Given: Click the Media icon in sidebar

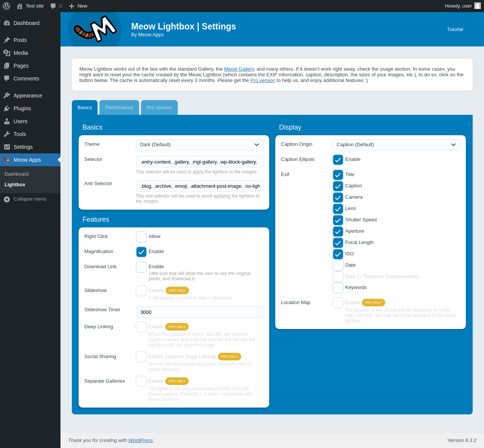Looking at the screenshot, I should point(7,53).
